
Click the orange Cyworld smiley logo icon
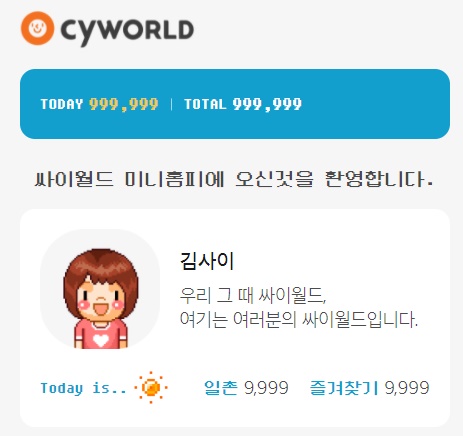pos(37,28)
